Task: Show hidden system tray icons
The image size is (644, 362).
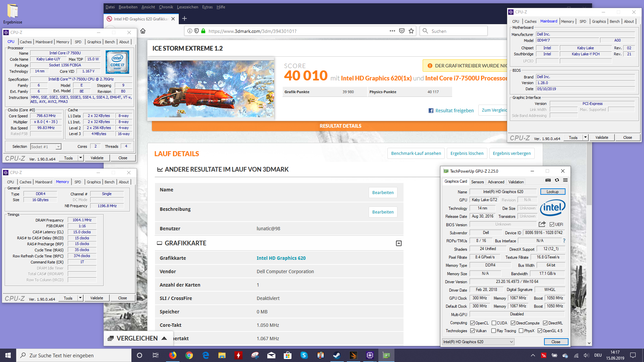Action: point(533,355)
